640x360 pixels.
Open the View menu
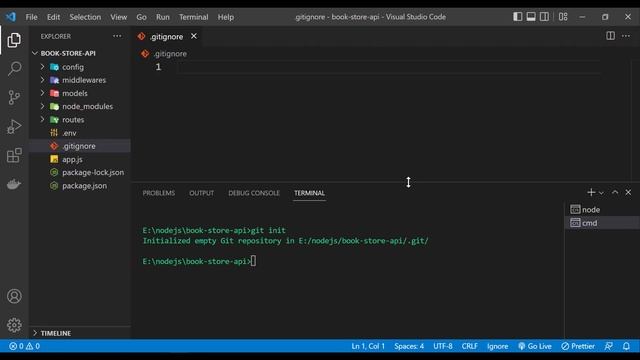pyautogui.click(x=118, y=17)
